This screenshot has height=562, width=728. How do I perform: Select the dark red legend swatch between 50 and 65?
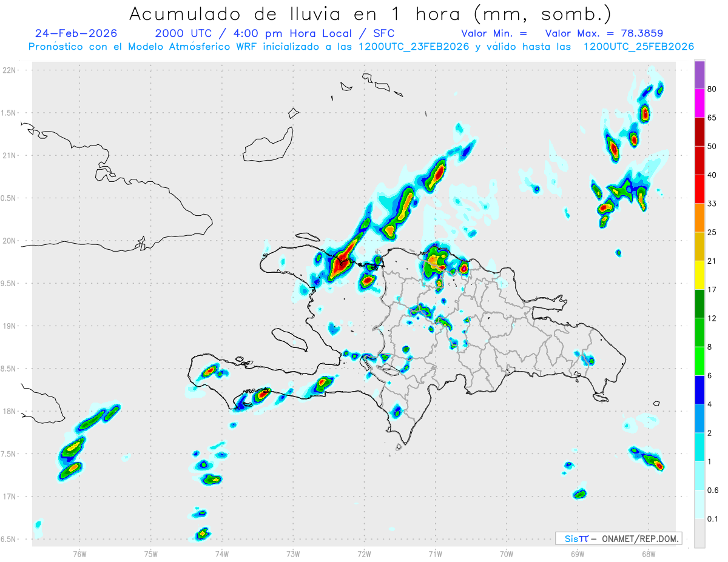click(x=699, y=132)
